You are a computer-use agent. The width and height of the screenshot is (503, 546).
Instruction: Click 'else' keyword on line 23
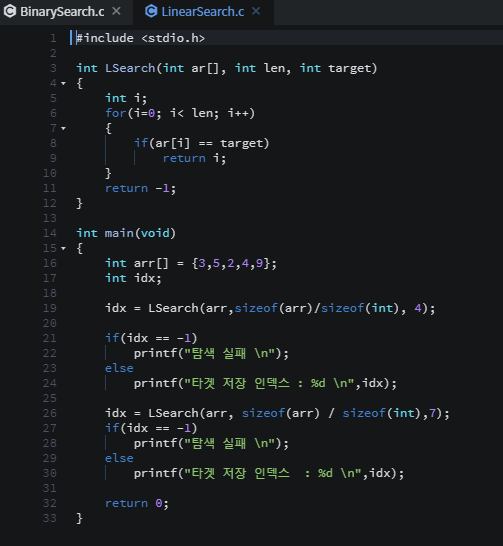point(119,368)
